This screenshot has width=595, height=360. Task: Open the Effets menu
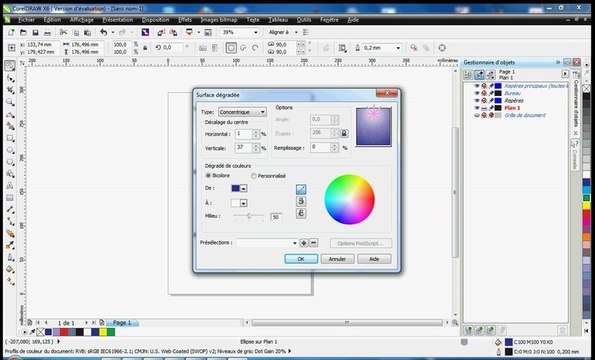[185, 20]
